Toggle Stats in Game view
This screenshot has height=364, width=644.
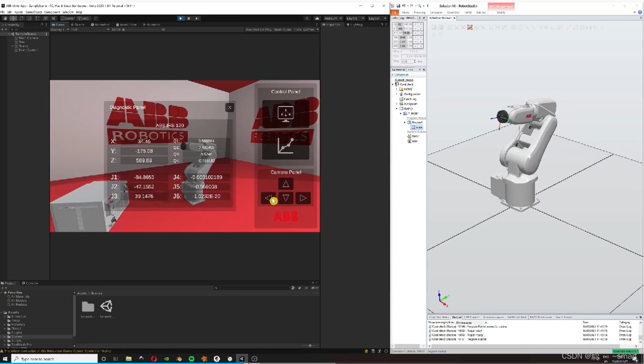click(x=297, y=30)
